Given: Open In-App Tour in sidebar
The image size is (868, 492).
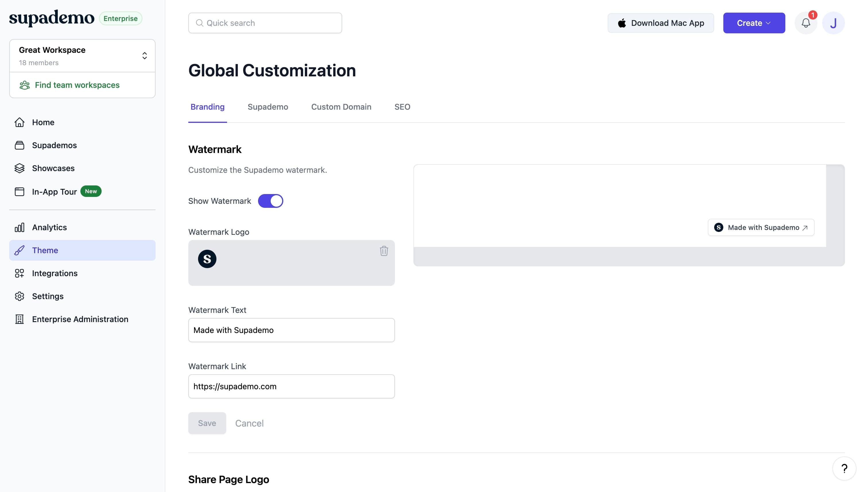Looking at the screenshot, I should [82, 191].
